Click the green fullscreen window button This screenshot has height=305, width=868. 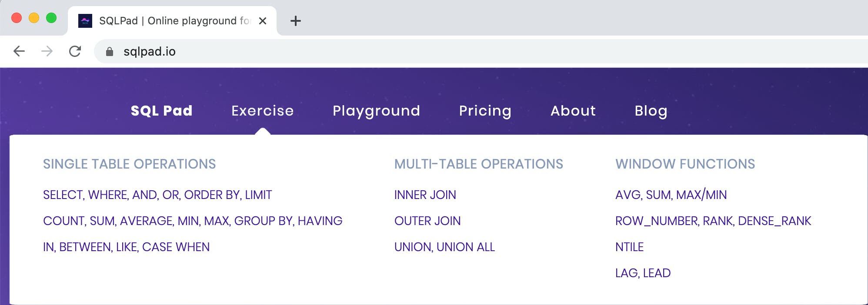click(x=51, y=18)
